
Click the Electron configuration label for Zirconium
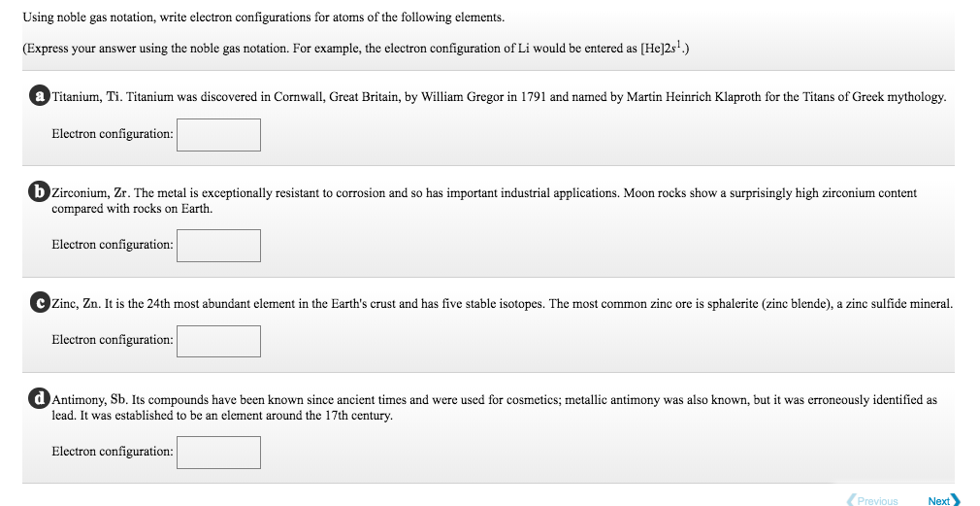112,245
